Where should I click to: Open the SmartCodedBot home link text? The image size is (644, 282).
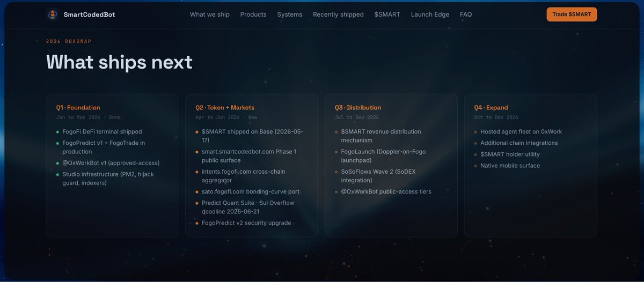[89, 14]
